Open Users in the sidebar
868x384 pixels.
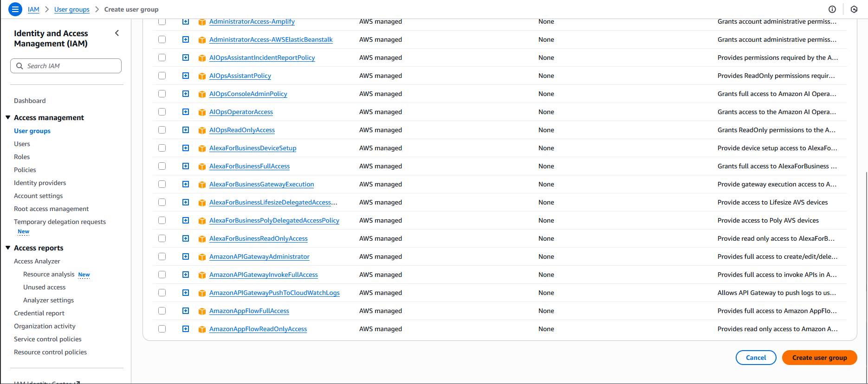[22, 144]
